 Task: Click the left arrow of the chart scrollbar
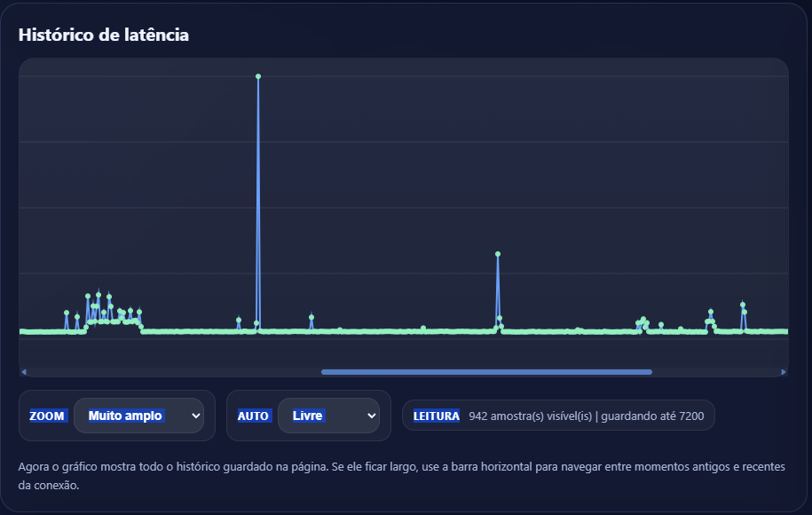pos(24,372)
